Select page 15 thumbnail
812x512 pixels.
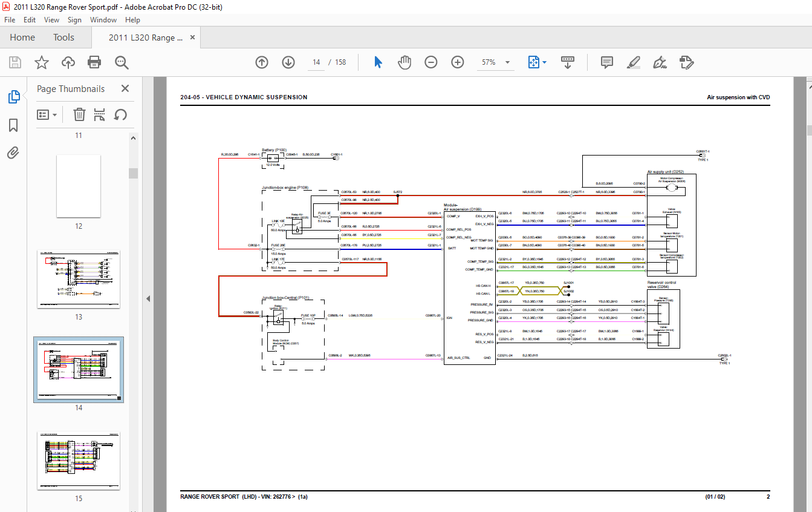(79, 461)
